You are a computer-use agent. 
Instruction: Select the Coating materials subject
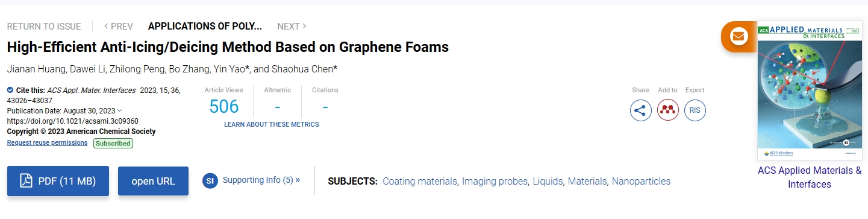pos(420,181)
